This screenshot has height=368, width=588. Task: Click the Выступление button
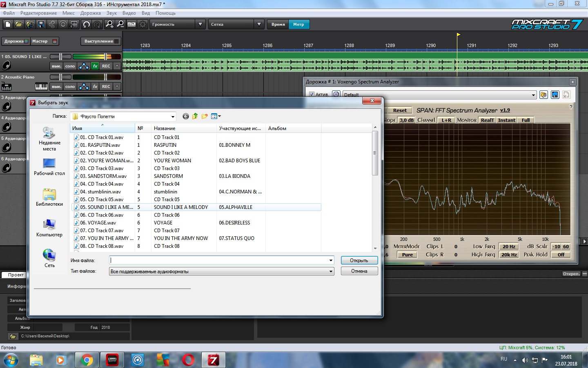[101, 41]
